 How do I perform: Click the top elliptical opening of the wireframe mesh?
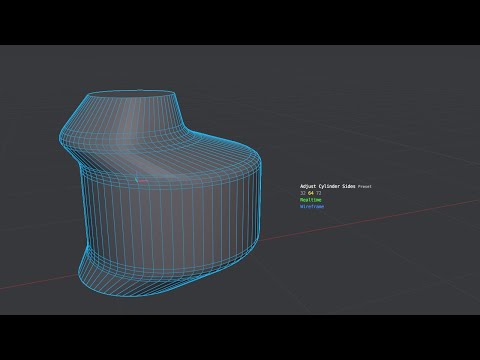(132, 95)
